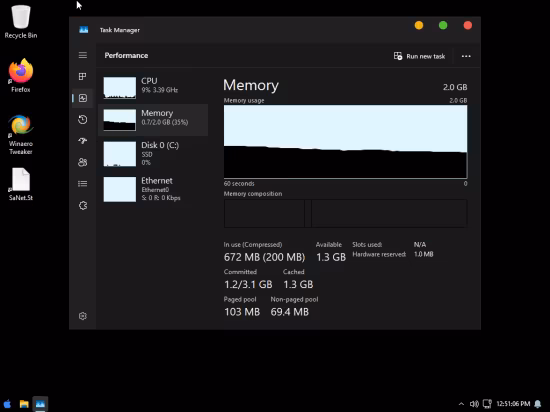Open Task Manager settings gear
Viewport: 550px width, 412px height.
pos(83,316)
